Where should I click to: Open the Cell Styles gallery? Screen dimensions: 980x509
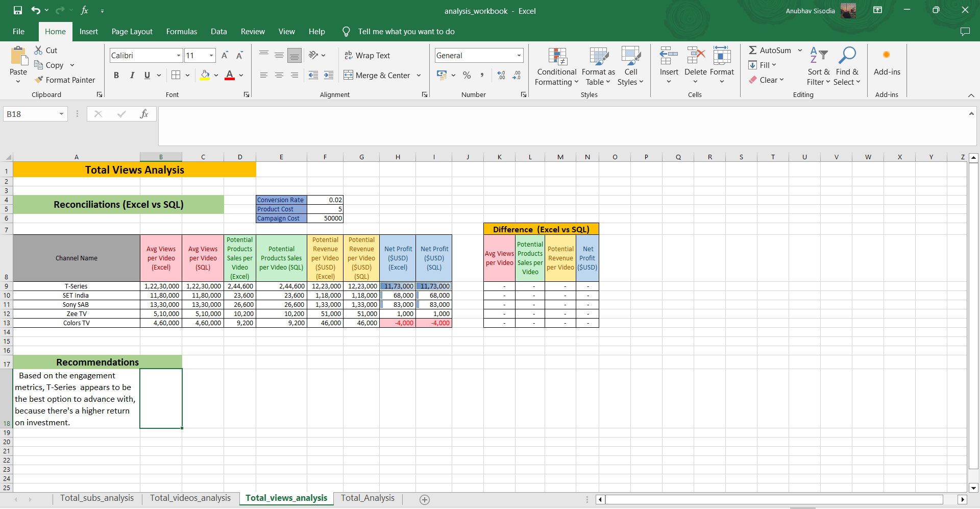(x=631, y=66)
